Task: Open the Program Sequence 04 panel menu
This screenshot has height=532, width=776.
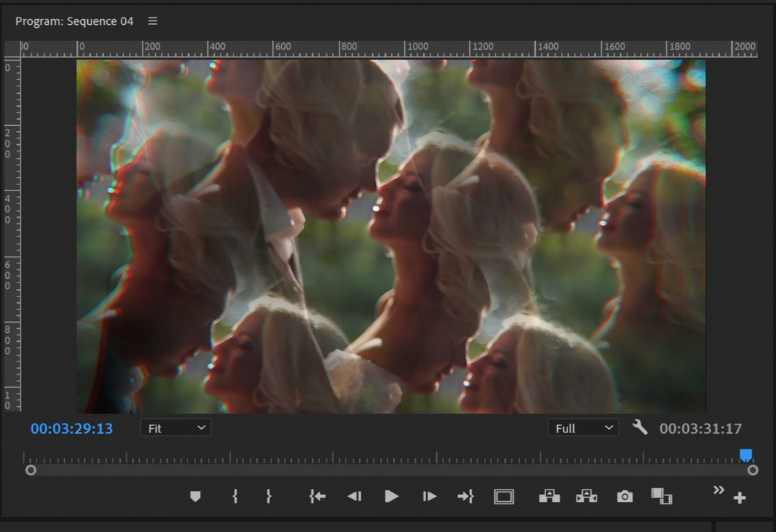Action: [152, 21]
